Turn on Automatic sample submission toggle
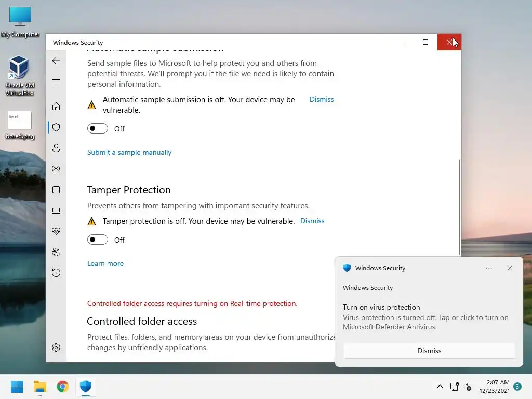532x399 pixels. 98,129
